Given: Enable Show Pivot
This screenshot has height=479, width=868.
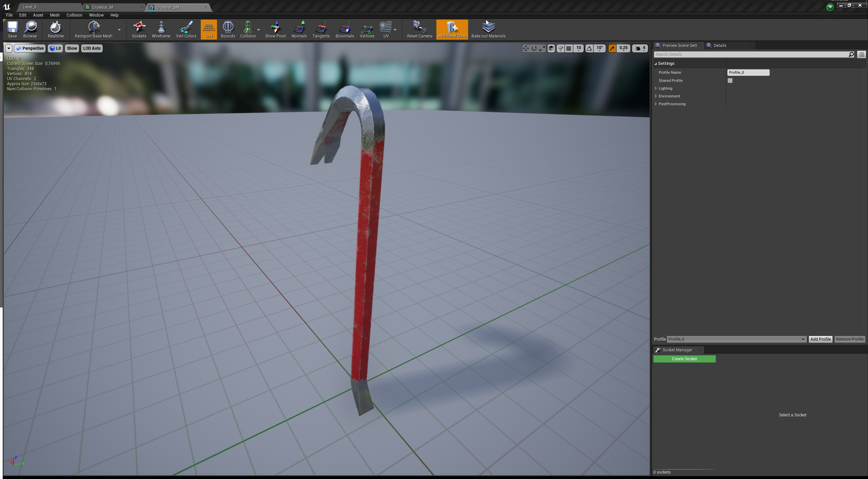Looking at the screenshot, I should pyautogui.click(x=275, y=29).
